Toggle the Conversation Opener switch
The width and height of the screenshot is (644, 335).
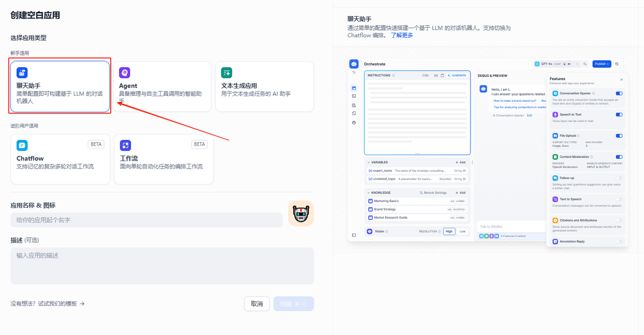pyautogui.click(x=619, y=94)
